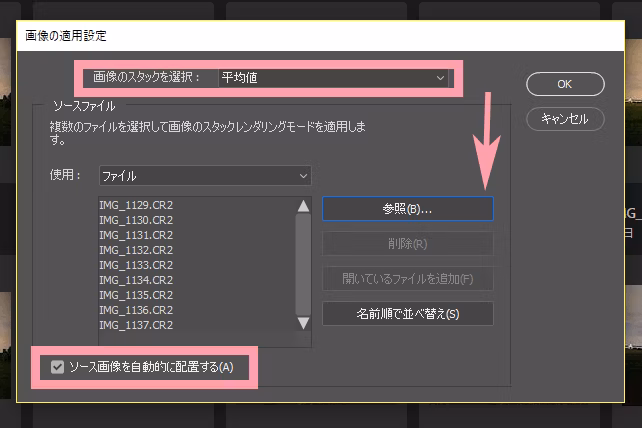Select IMG_1132.CR2 in the file list
The width and height of the screenshot is (642, 428).
136,250
